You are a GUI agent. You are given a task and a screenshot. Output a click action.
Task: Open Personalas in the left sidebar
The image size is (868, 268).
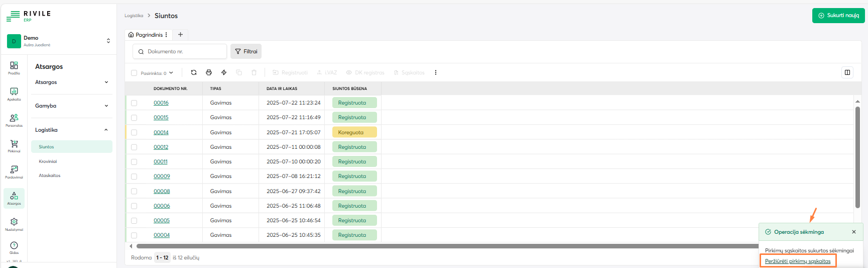click(x=14, y=120)
